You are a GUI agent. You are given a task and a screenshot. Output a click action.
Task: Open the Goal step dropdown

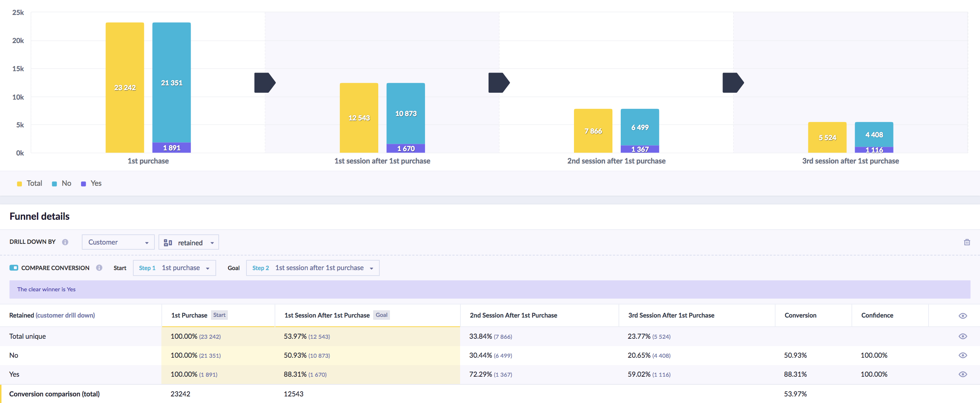point(312,268)
